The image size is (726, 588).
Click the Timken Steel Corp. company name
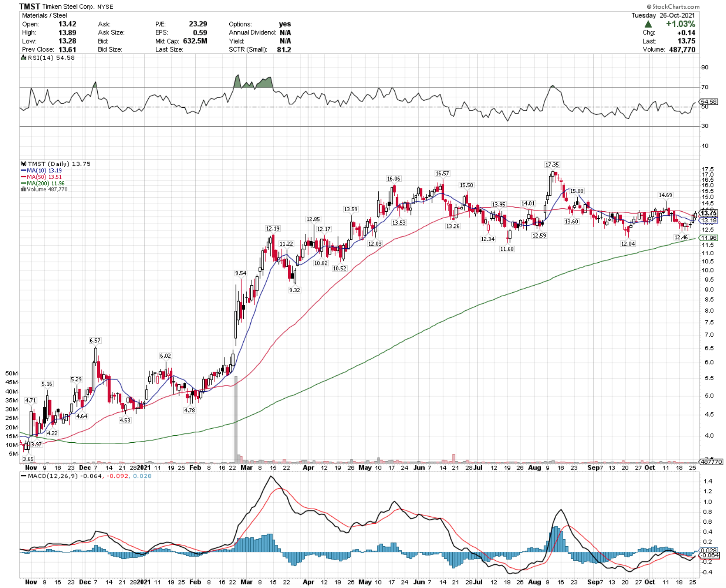pos(68,7)
